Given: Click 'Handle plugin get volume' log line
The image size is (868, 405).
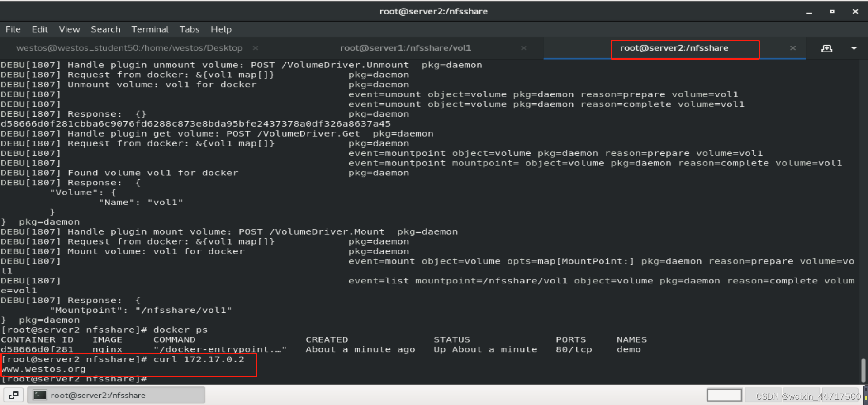Looking at the screenshot, I should [217, 134].
